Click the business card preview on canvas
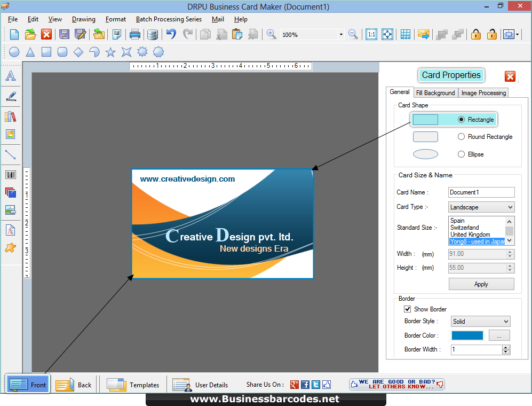Image resolution: width=532 pixels, height=406 pixels. coord(223,223)
